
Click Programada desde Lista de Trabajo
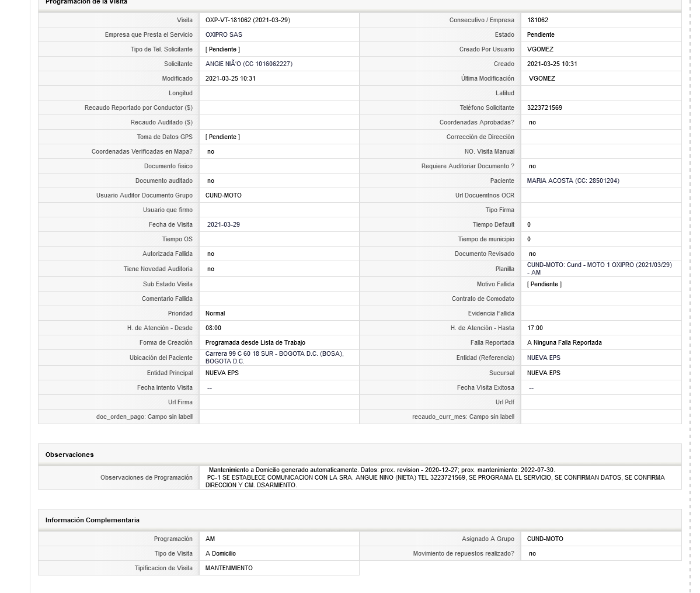tap(255, 343)
